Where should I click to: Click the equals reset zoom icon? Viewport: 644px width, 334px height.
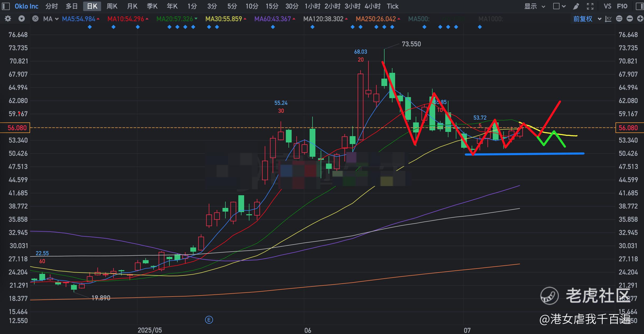coord(619,19)
